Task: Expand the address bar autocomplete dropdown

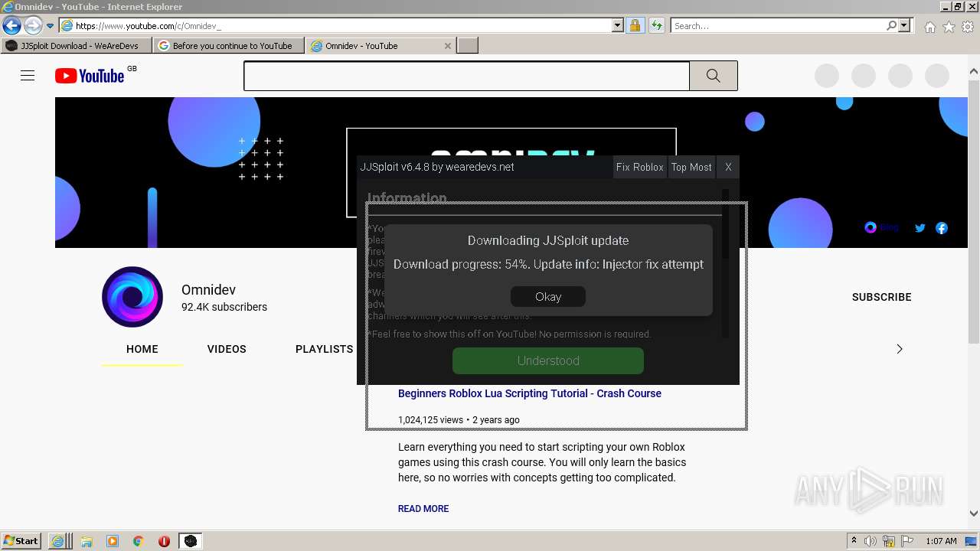Action: (618, 26)
